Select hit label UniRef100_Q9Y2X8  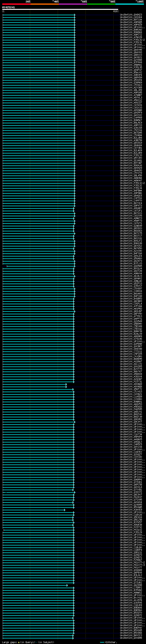click(x=131, y=447)
